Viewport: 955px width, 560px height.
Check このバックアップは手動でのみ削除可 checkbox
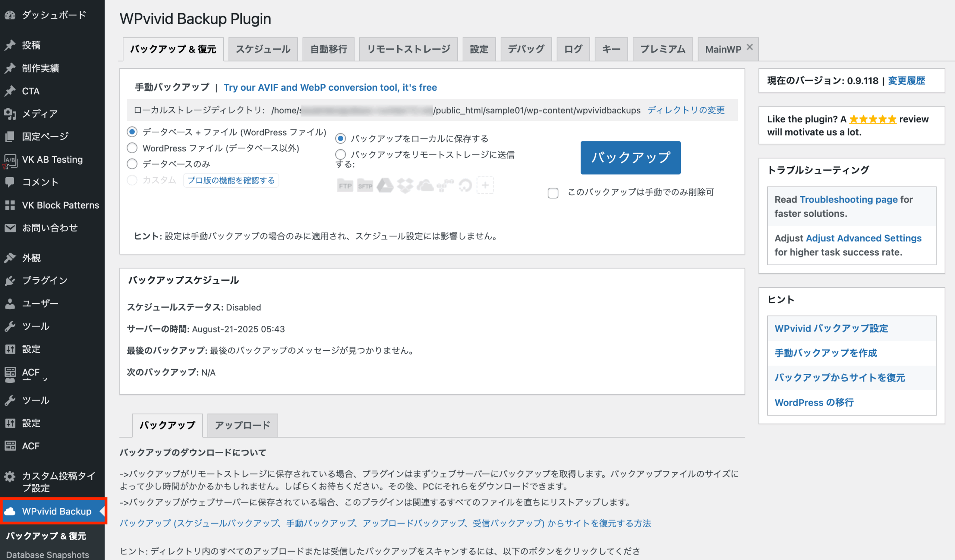(x=553, y=193)
